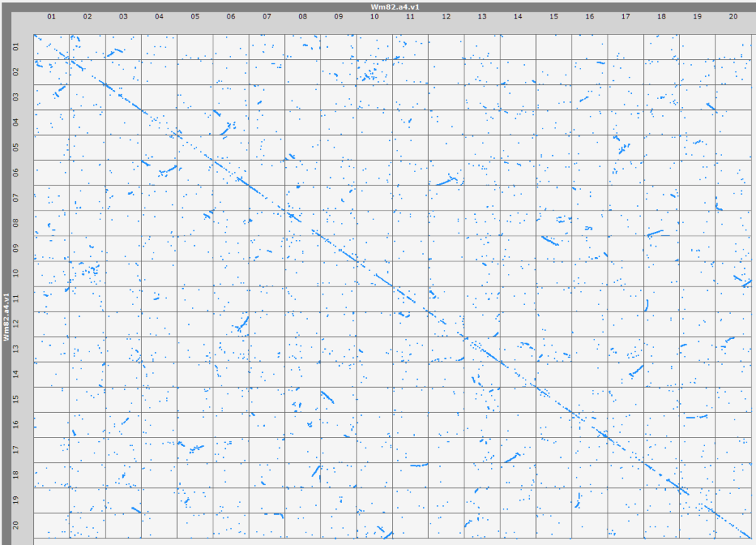
Task: Select column label 05 on the top axis
Action: click(195, 16)
